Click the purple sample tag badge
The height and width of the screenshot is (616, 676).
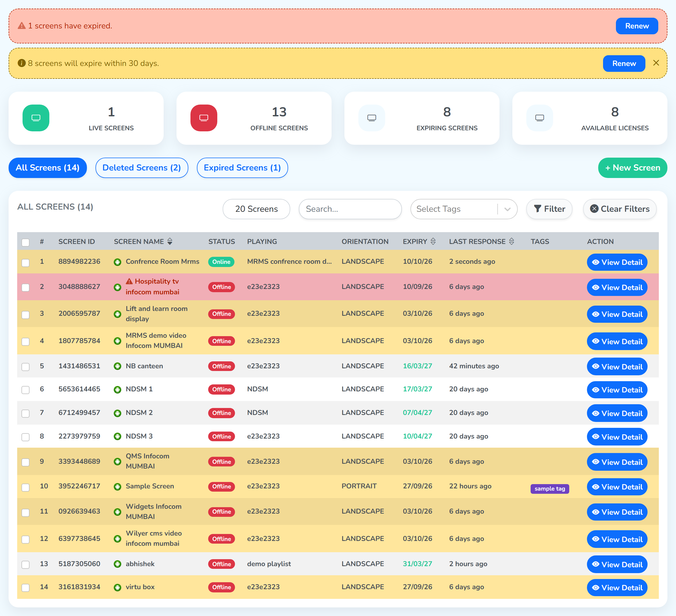click(x=550, y=489)
